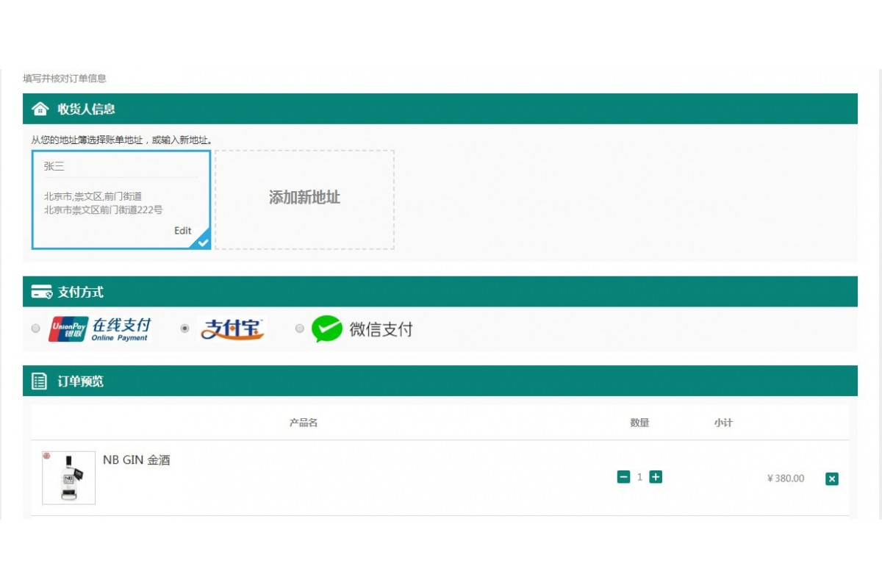Click the green WeChat Pay logo
Image resolution: width=882 pixels, height=588 pixels.
click(327, 329)
